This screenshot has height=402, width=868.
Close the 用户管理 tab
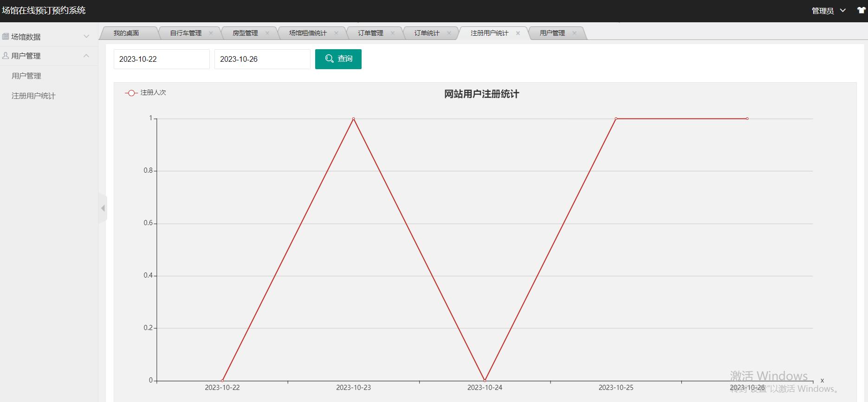574,33
